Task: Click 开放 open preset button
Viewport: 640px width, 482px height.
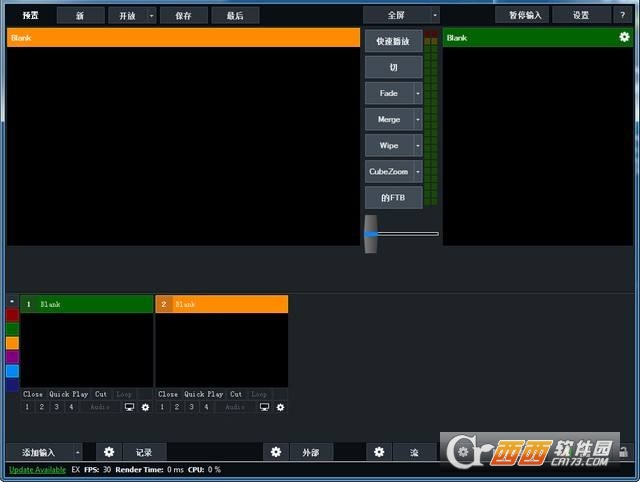Action: coord(127,16)
